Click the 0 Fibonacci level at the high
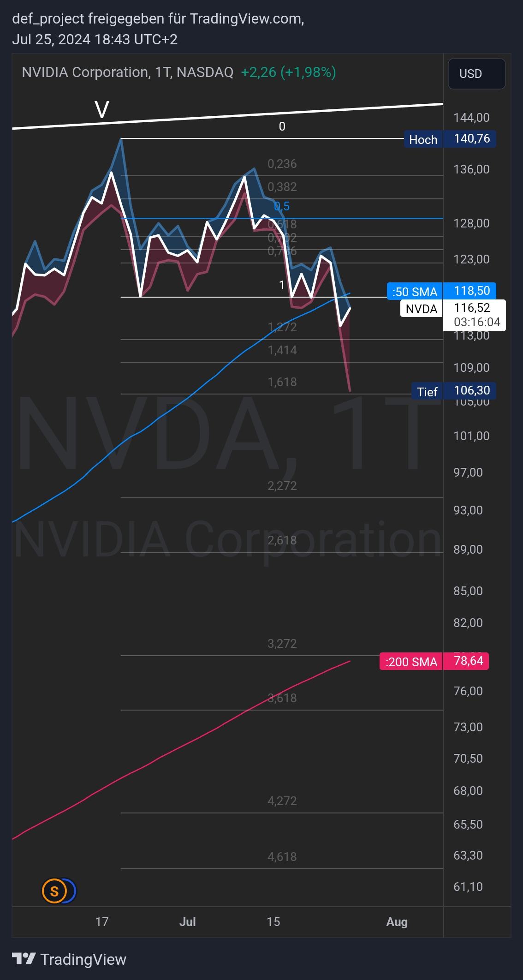 point(282,126)
